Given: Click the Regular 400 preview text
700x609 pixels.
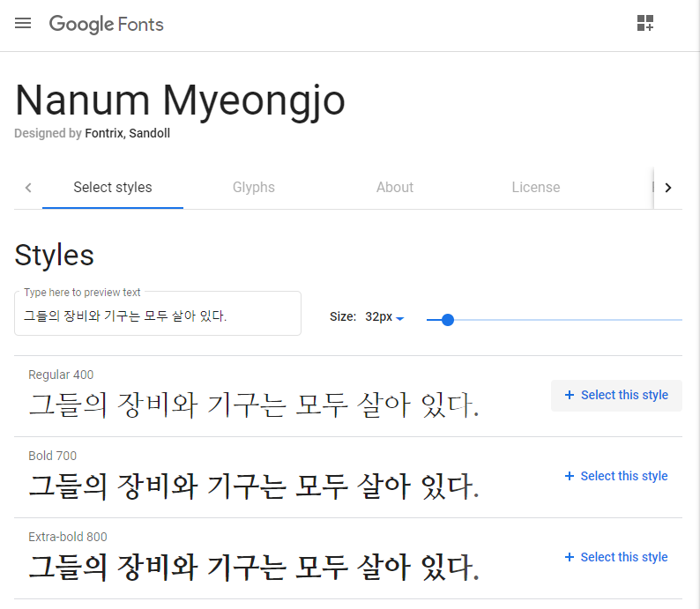Looking at the screenshot, I should 254,405.
